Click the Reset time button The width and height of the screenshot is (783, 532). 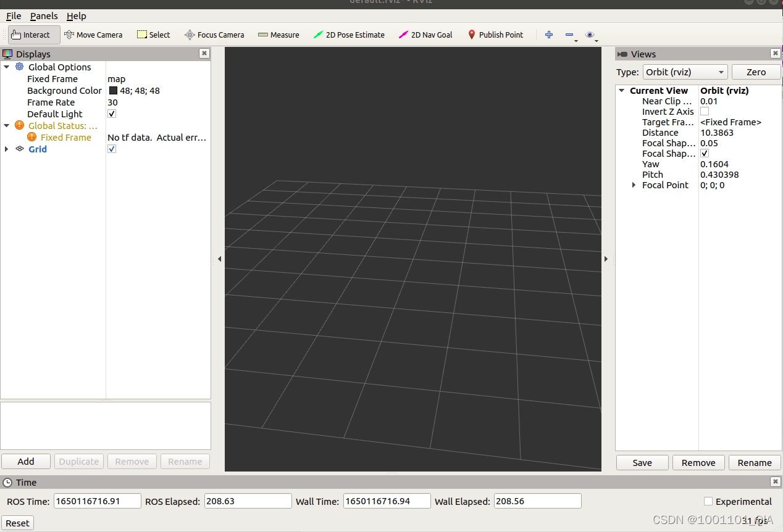tap(17, 523)
